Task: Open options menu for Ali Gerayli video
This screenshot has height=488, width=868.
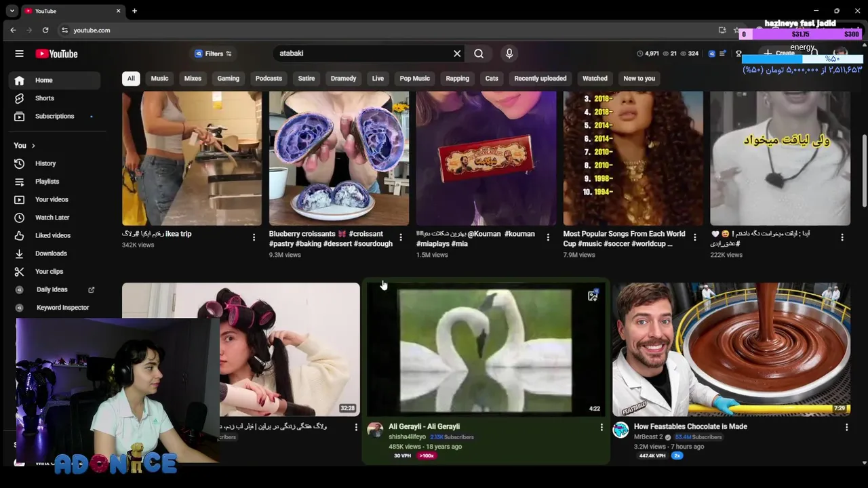Action: coord(601,427)
